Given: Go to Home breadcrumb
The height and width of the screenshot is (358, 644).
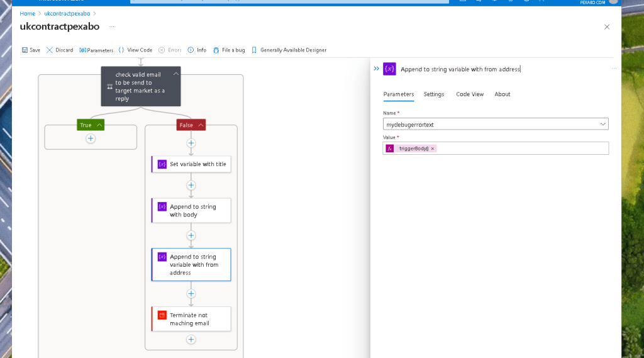Looking at the screenshot, I should (x=28, y=14).
